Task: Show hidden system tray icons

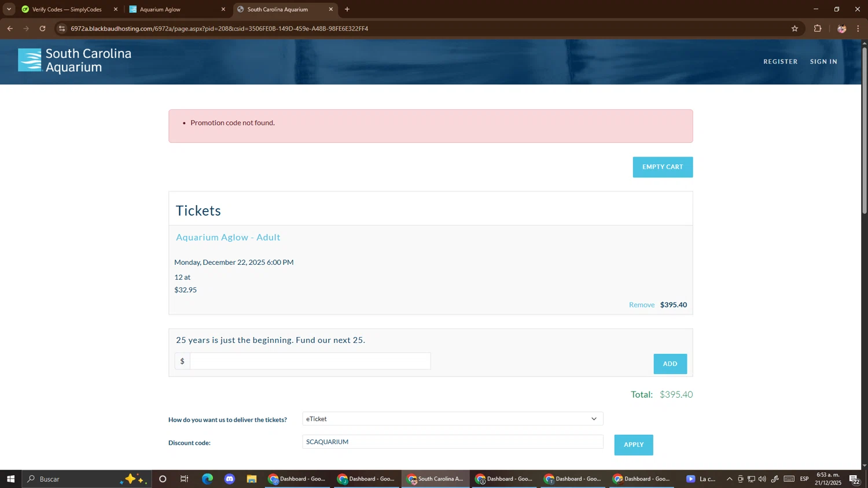Action: 729,479
